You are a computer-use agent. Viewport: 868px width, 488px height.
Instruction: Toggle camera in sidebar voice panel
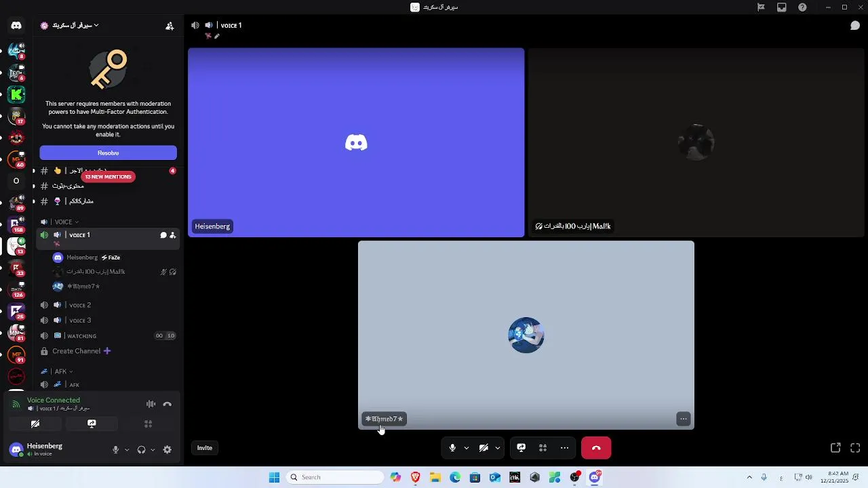point(35,424)
